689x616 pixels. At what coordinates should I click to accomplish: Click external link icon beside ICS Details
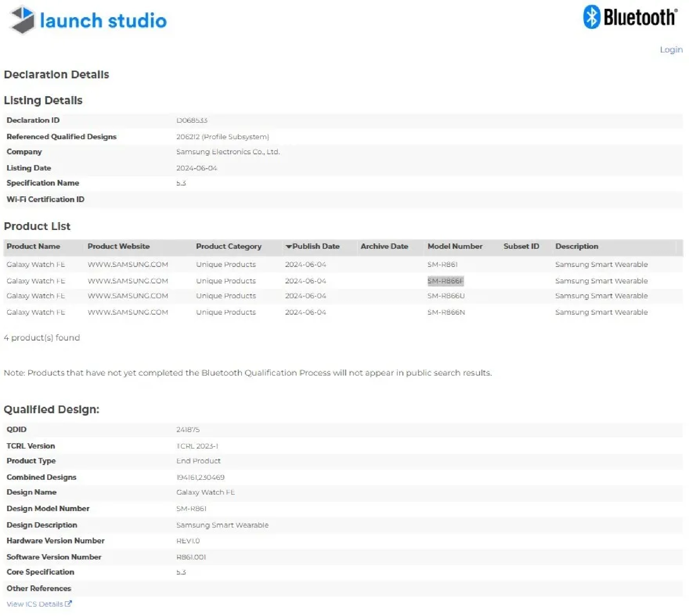tap(68, 604)
